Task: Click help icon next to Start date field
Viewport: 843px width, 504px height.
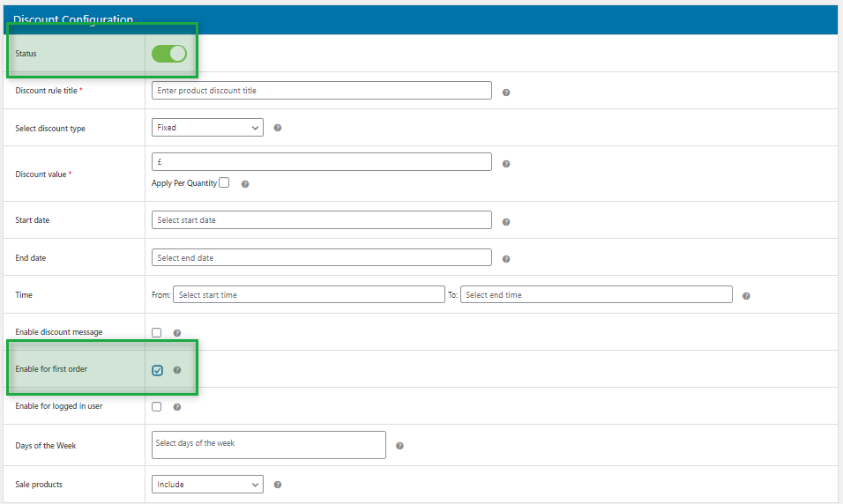Action: coord(506,222)
